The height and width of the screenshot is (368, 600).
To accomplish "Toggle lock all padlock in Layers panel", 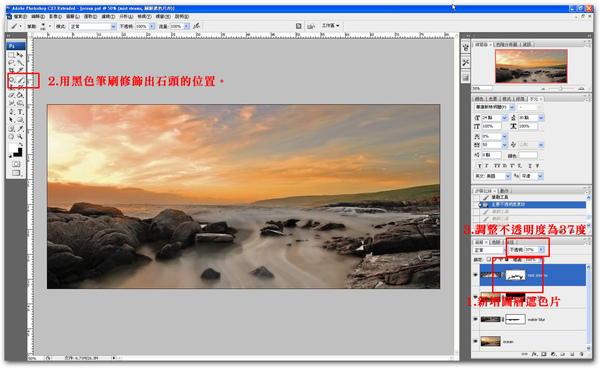I will click(507, 260).
